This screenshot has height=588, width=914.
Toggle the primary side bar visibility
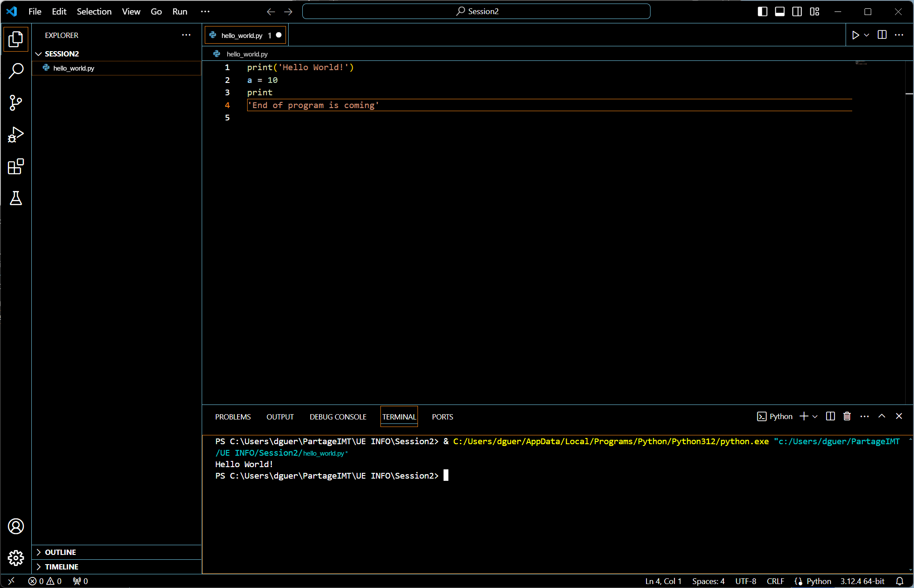(762, 11)
